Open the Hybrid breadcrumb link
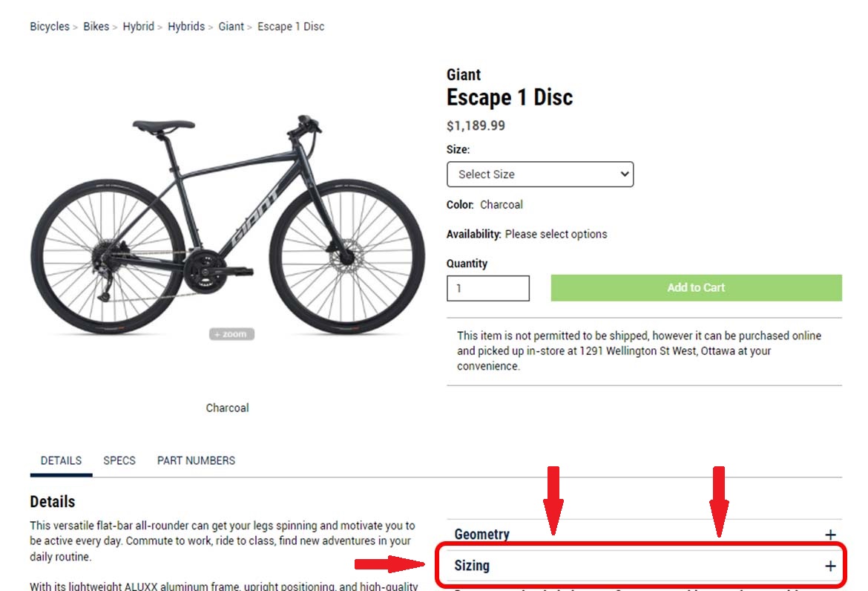 pos(138,27)
